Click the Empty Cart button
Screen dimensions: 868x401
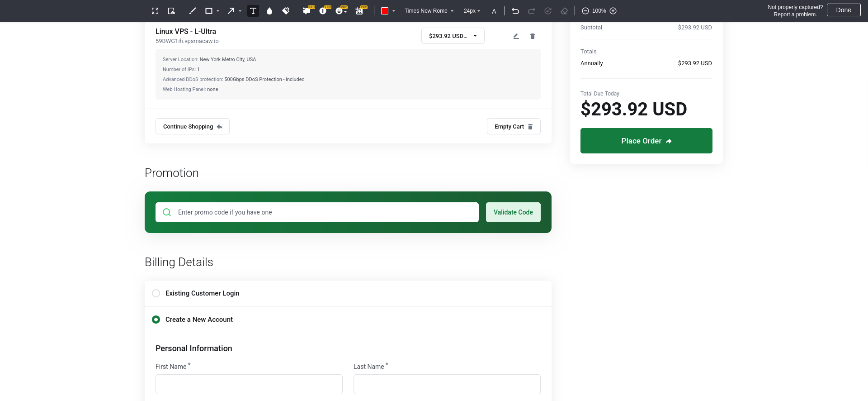[514, 126]
